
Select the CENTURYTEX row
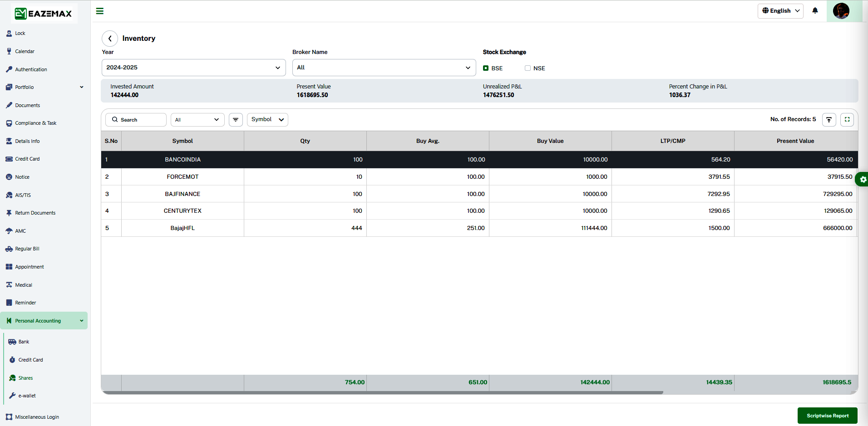(x=479, y=211)
